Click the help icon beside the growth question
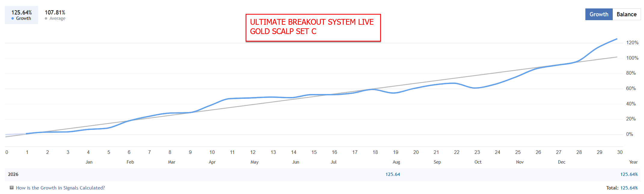This screenshot has height=194, width=644. [12, 188]
